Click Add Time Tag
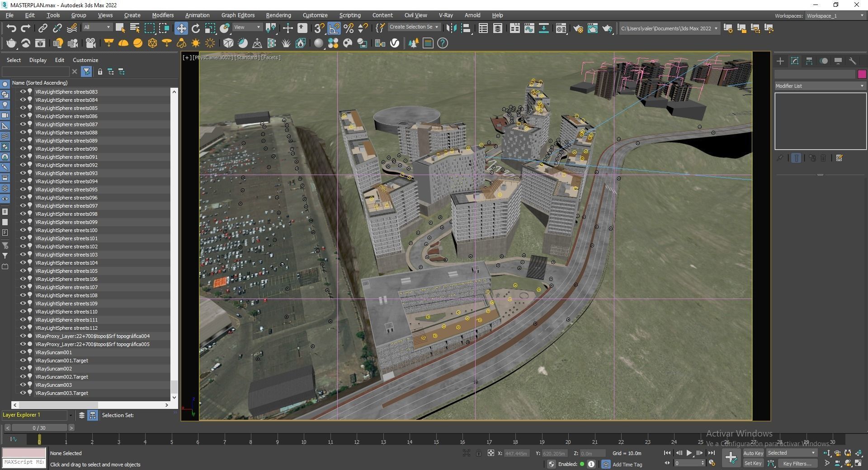The height and width of the screenshot is (470, 868). point(627,464)
